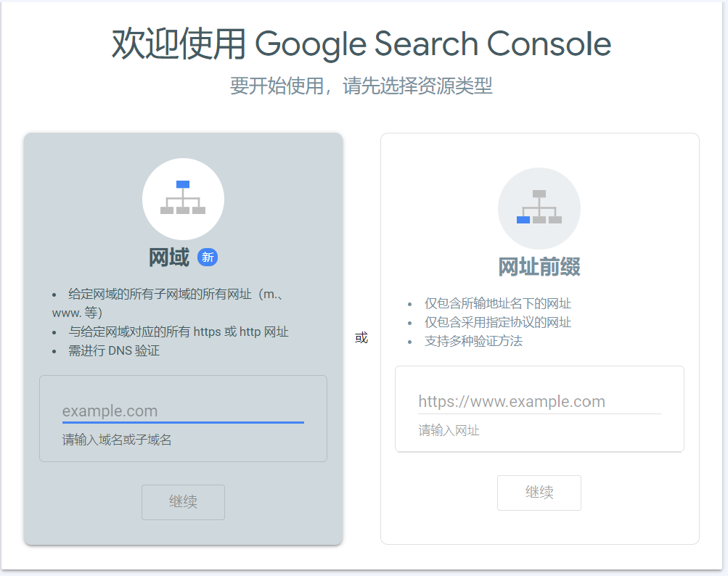Select the 网址前缀 heading text
The width and height of the screenshot is (728, 576).
tap(539, 267)
